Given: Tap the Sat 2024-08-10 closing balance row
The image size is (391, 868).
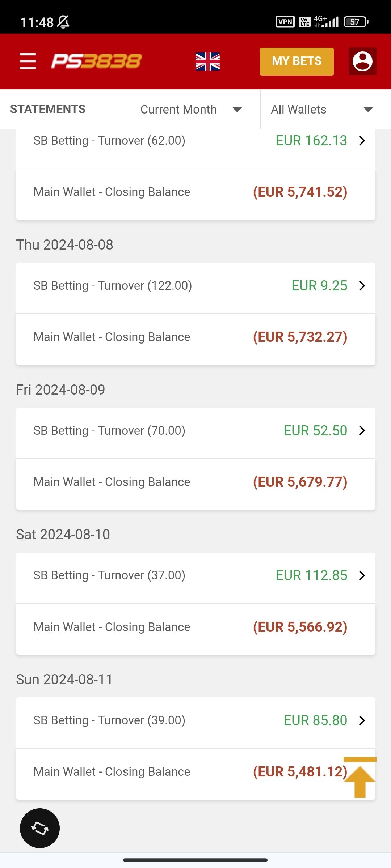Looking at the screenshot, I should click(x=195, y=627).
